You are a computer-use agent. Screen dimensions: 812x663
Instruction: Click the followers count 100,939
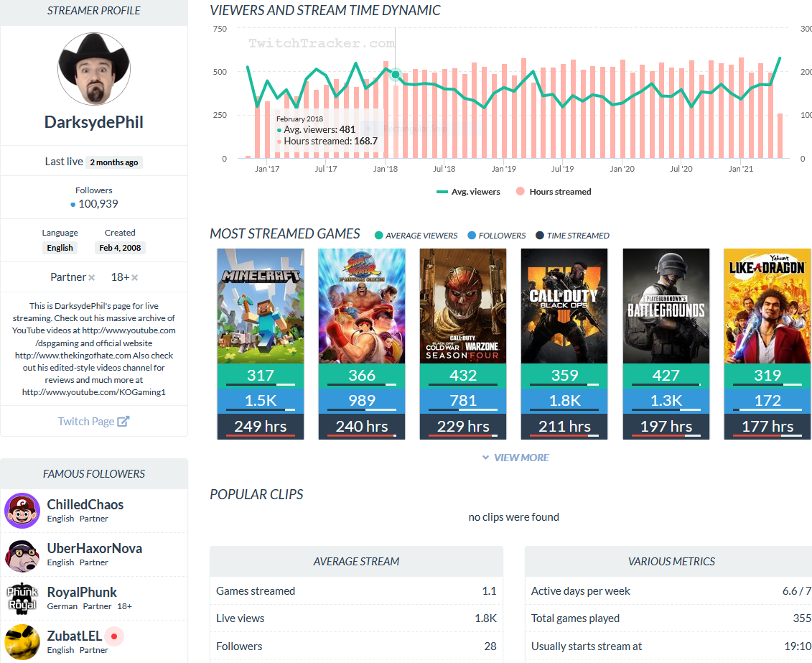click(x=98, y=204)
